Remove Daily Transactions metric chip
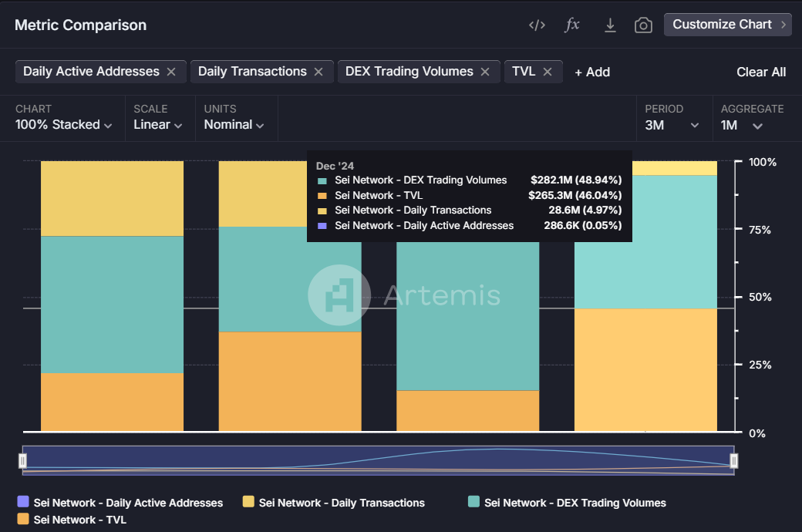This screenshot has height=532, width=802. click(318, 72)
